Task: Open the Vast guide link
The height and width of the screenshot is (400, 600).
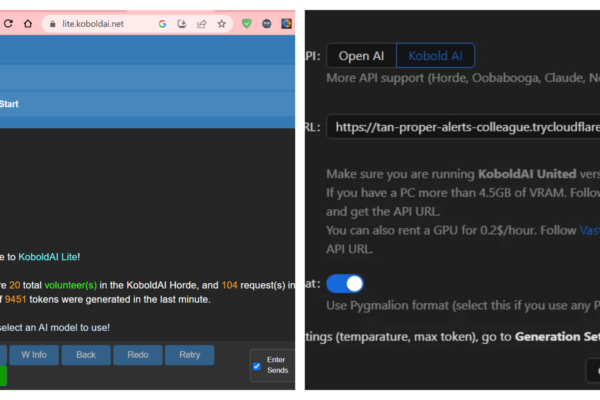Action: point(590,230)
